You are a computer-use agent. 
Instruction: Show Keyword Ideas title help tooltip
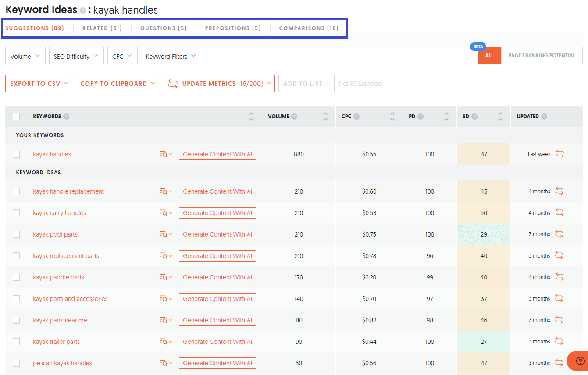click(83, 11)
